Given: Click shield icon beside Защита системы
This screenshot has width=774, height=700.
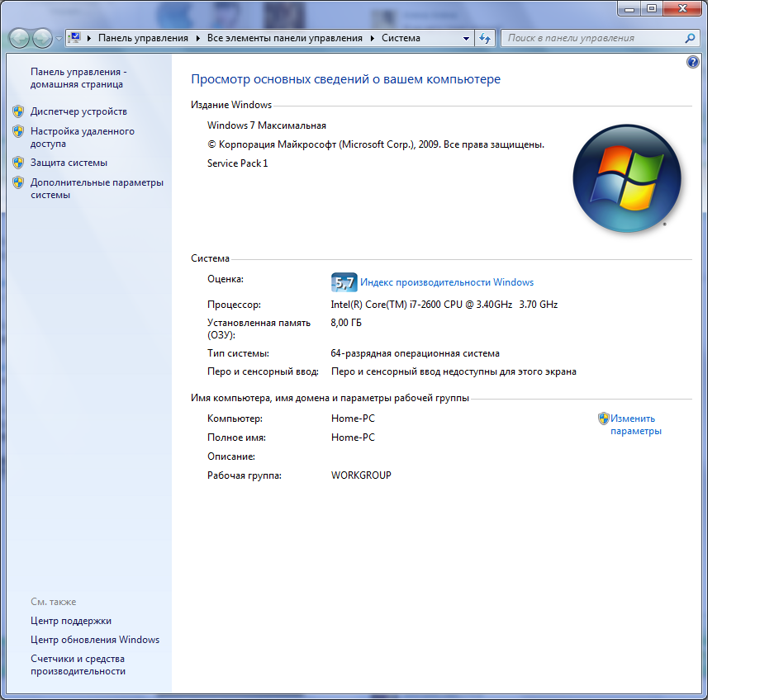Looking at the screenshot, I should (x=18, y=163).
